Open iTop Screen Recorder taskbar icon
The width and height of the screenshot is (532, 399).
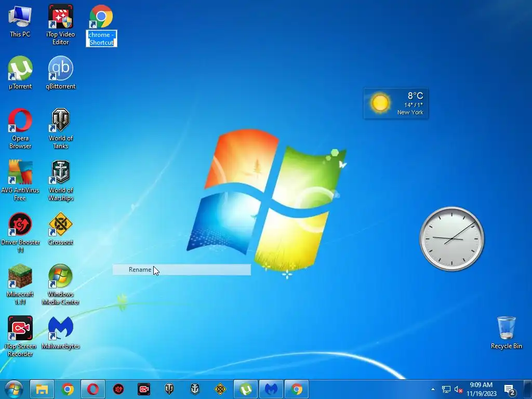point(144,389)
